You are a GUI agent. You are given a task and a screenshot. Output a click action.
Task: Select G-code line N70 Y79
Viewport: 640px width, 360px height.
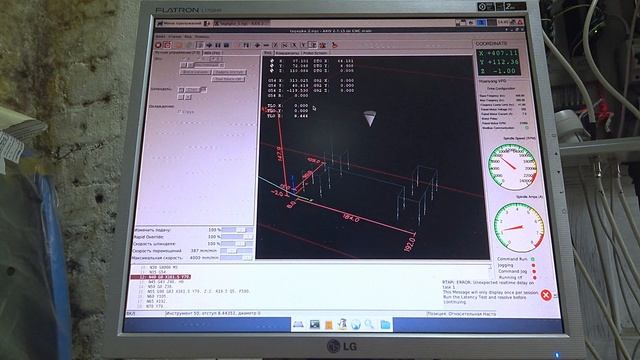pos(156,306)
